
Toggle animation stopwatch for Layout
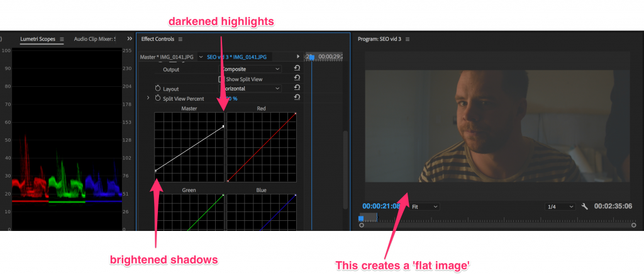[x=158, y=88]
